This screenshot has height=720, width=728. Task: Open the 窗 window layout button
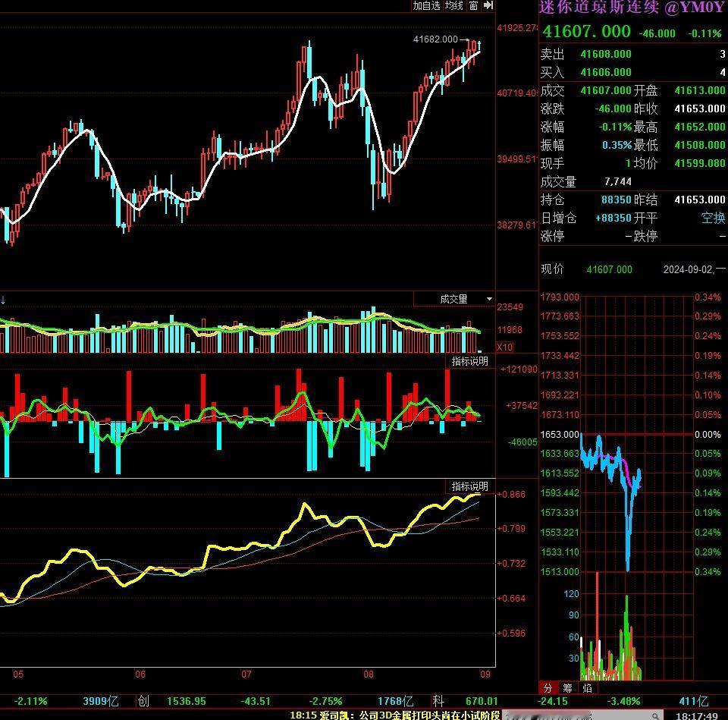473,5
